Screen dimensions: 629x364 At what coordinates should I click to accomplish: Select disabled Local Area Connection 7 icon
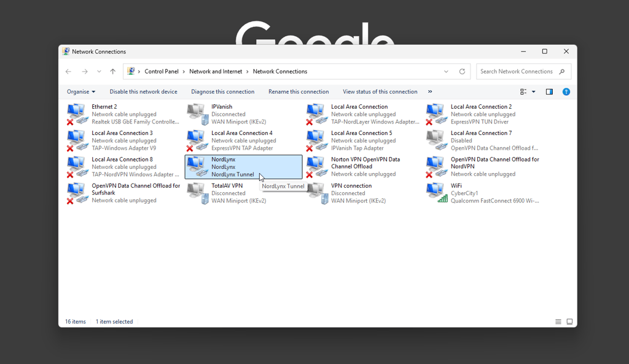point(437,141)
